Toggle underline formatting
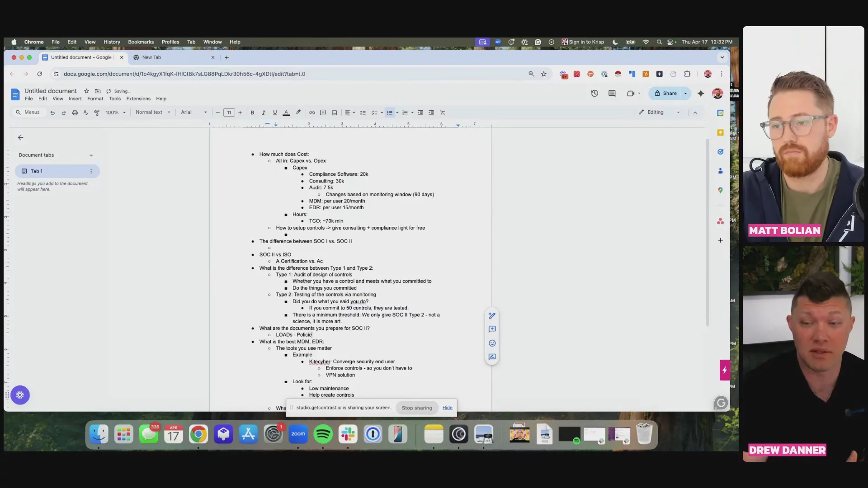 275,113
